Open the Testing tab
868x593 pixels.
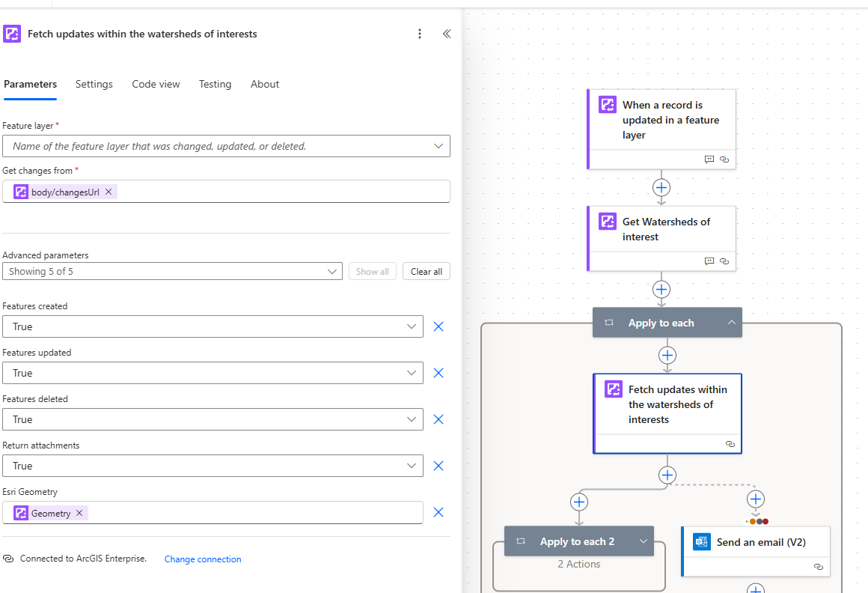pyautogui.click(x=215, y=84)
